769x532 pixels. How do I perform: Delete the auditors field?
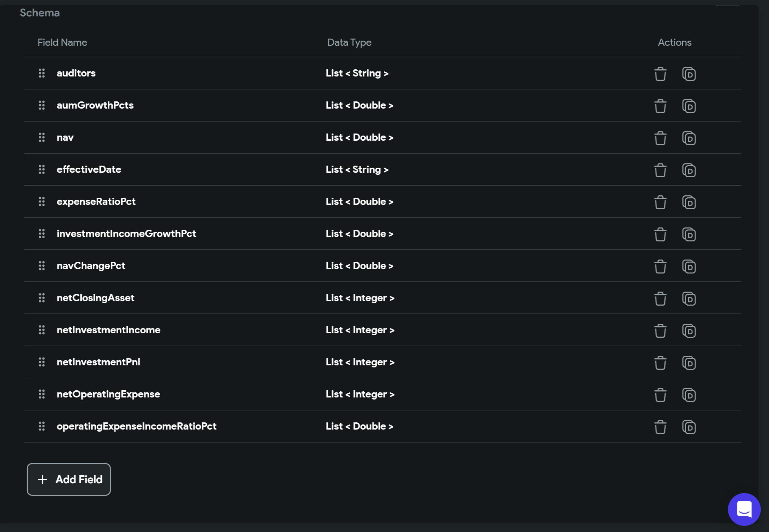click(x=660, y=74)
